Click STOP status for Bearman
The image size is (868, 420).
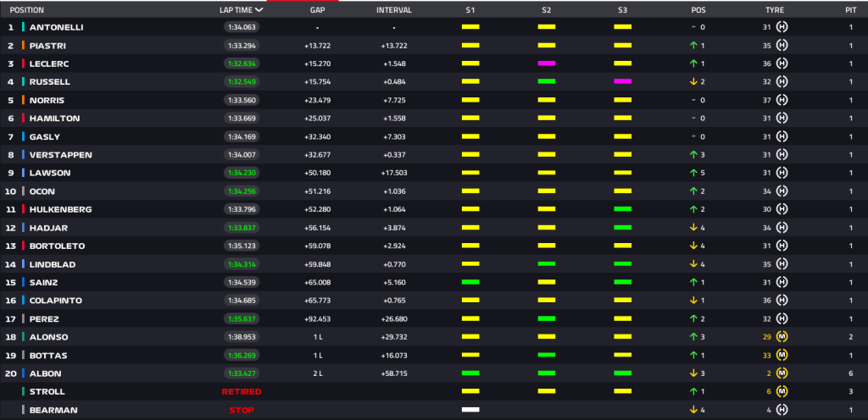click(x=242, y=410)
